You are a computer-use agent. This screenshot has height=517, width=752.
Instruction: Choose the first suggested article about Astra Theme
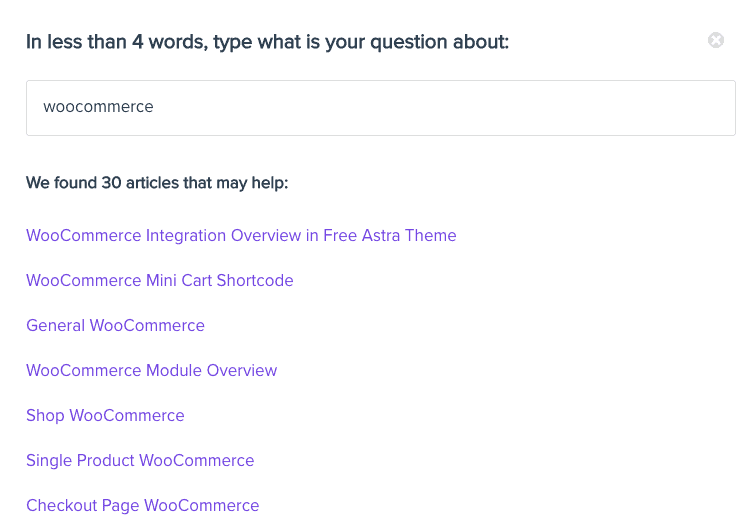coord(241,236)
